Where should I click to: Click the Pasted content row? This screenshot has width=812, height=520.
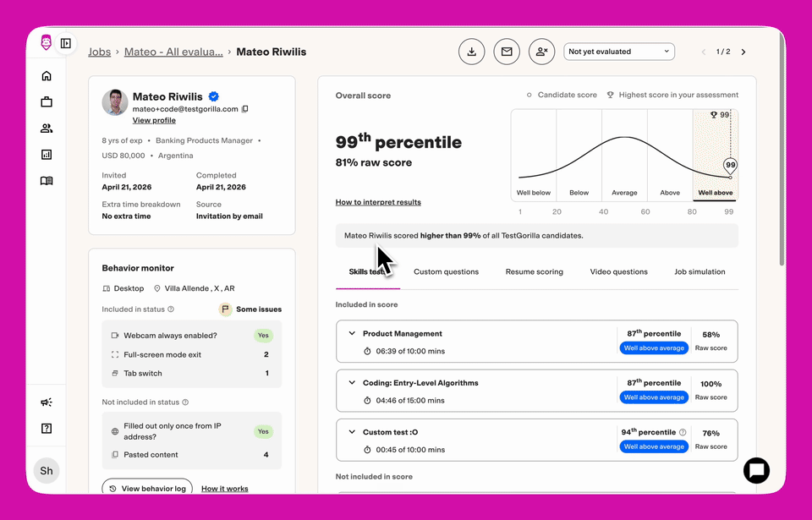[x=192, y=455]
